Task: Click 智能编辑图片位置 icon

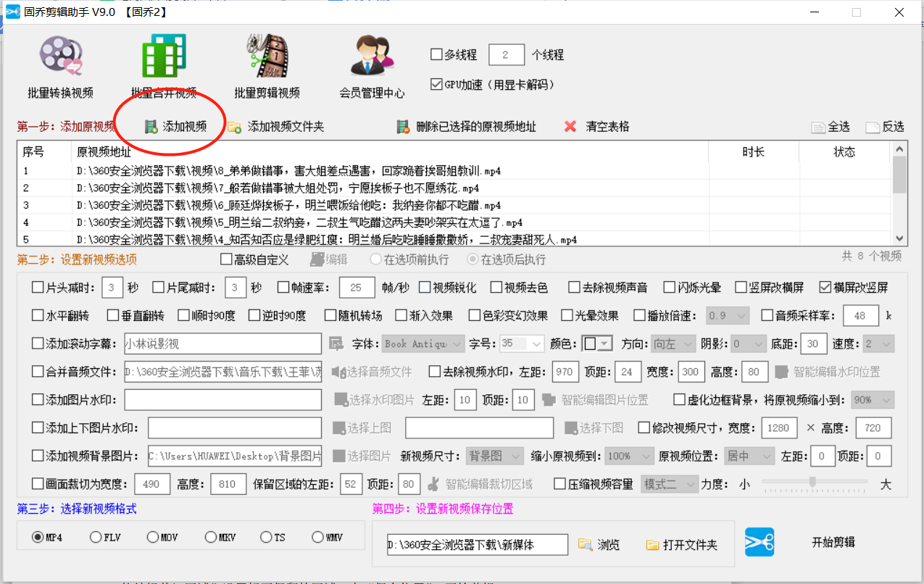Action: pyautogui.click(x=549, y=400)
